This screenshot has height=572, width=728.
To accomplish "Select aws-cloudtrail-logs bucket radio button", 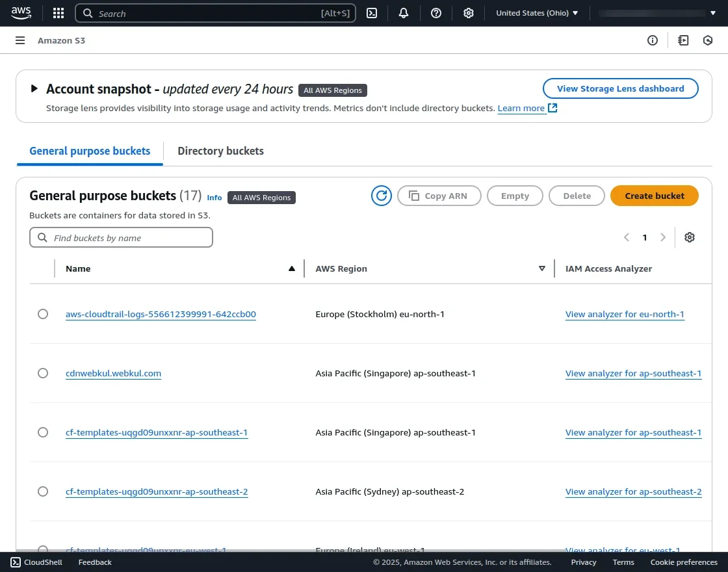I will pyautogui.click(x=43, y=314).
